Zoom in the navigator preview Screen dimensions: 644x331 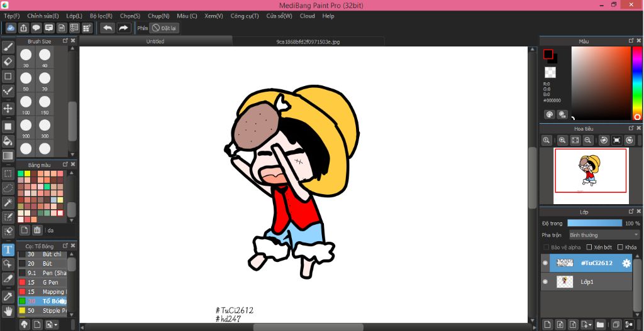pos(562,140)
